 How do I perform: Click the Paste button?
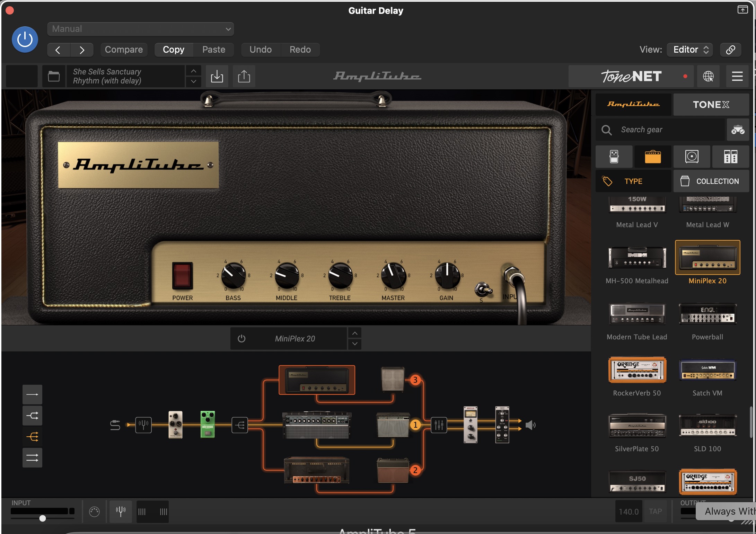[x=213, y=50]
